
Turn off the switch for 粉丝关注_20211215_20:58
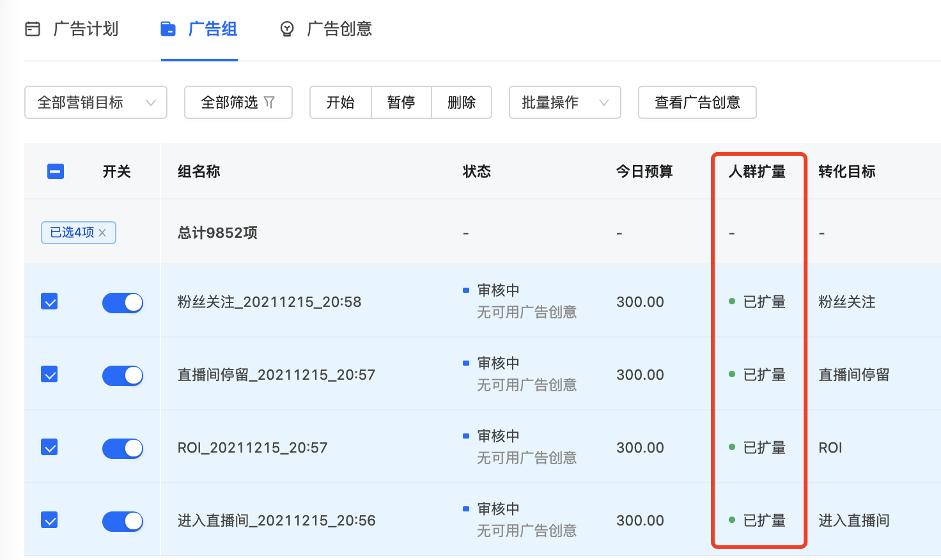123,302
